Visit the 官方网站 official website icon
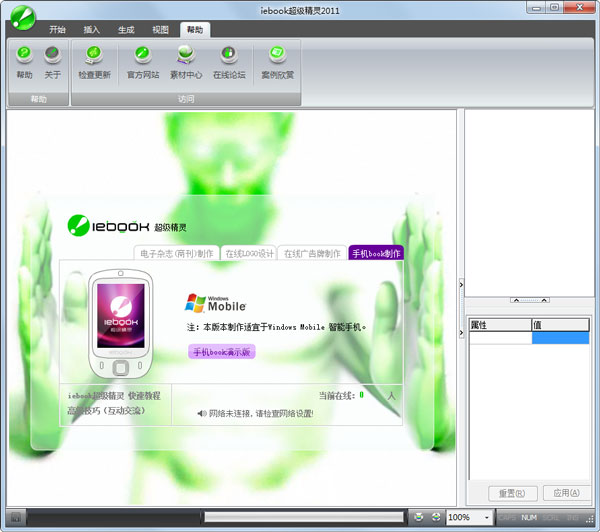This screenshot has height=532, width=600. (x=143, y=62)
